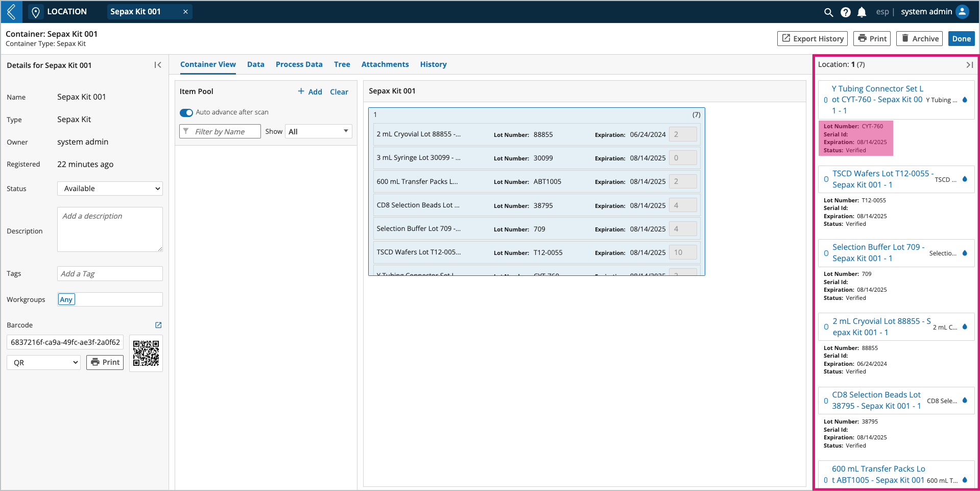Select TSCD Wafers Lot T12-005 row

pyautogui.click(x=536, y=252)
